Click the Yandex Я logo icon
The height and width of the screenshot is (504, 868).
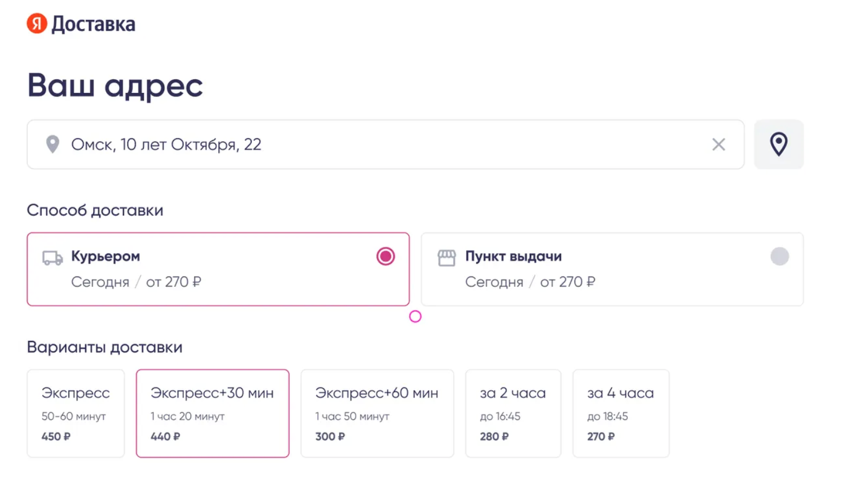point(37,24)
